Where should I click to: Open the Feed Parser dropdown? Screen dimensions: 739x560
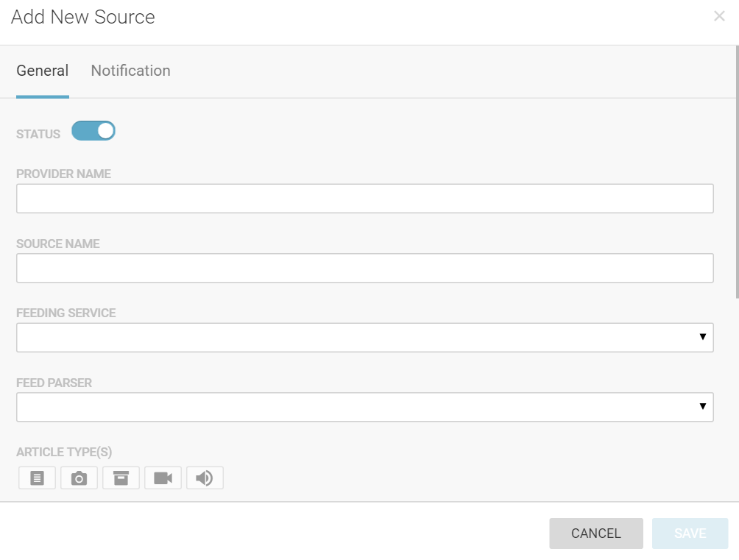click(364, 407)
